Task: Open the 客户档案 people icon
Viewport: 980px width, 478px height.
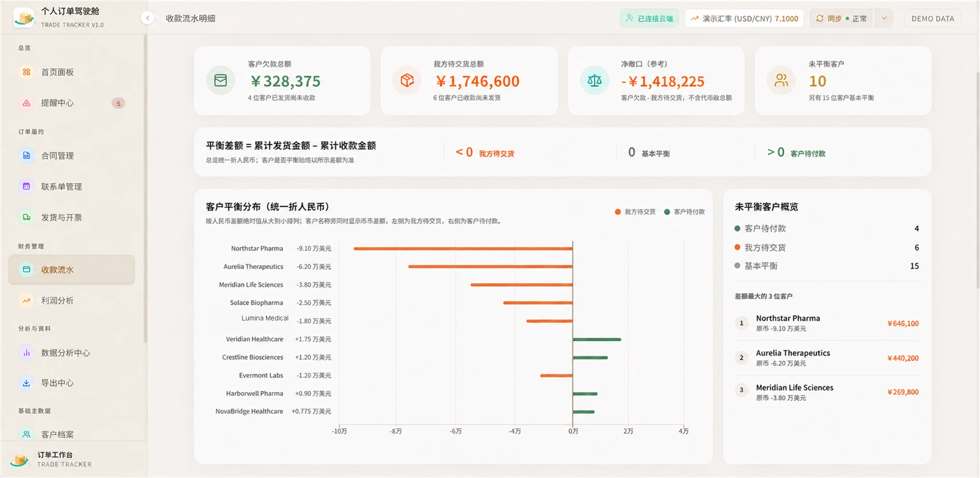Action: (x=26, y=434)
